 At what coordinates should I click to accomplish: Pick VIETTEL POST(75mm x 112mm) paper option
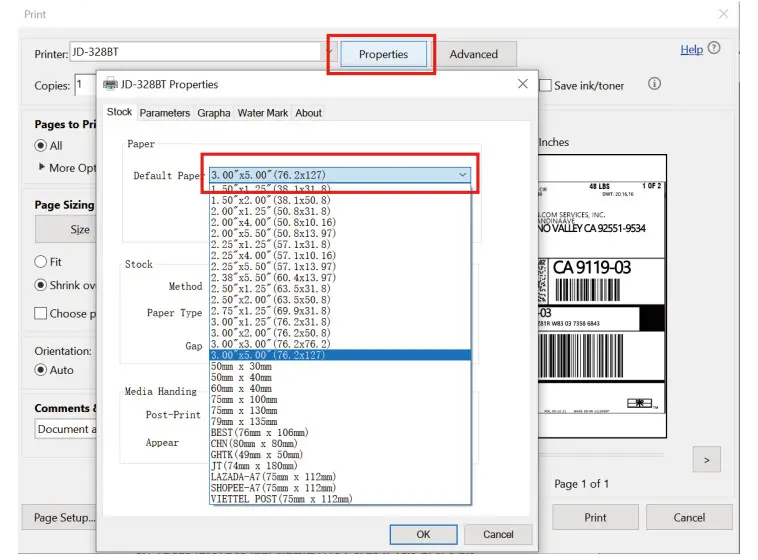(340, 499)
